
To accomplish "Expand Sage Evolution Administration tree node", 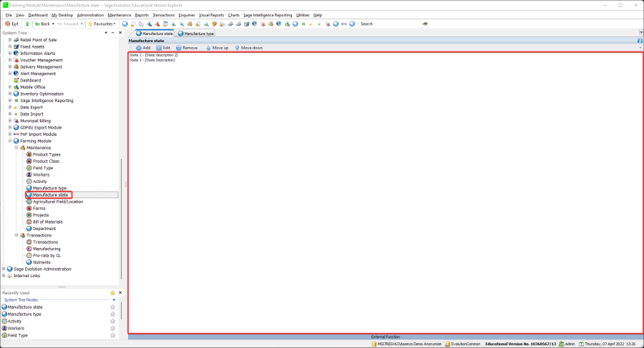I will click(x=4, y=269).
